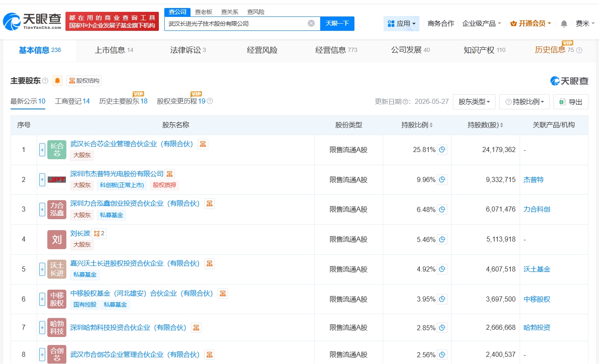Viewport: 599px width, 364px height.
Task: View pie chart for 5.46% holding
Action: 442,239
